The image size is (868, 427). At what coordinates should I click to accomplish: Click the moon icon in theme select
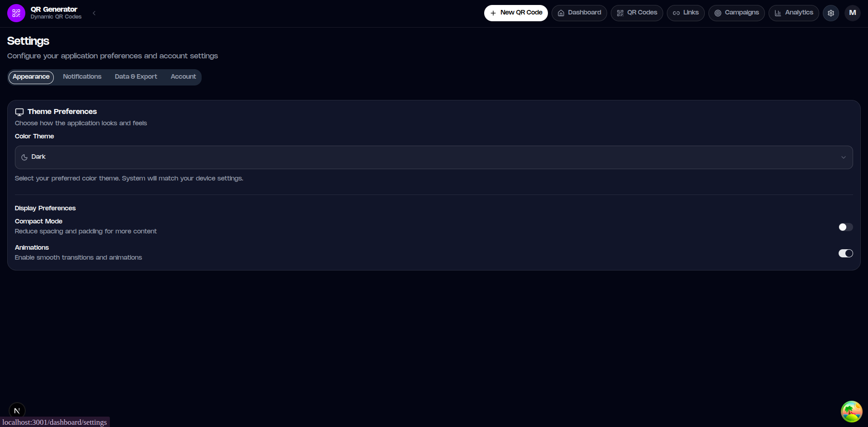click(x=24, y=157)
